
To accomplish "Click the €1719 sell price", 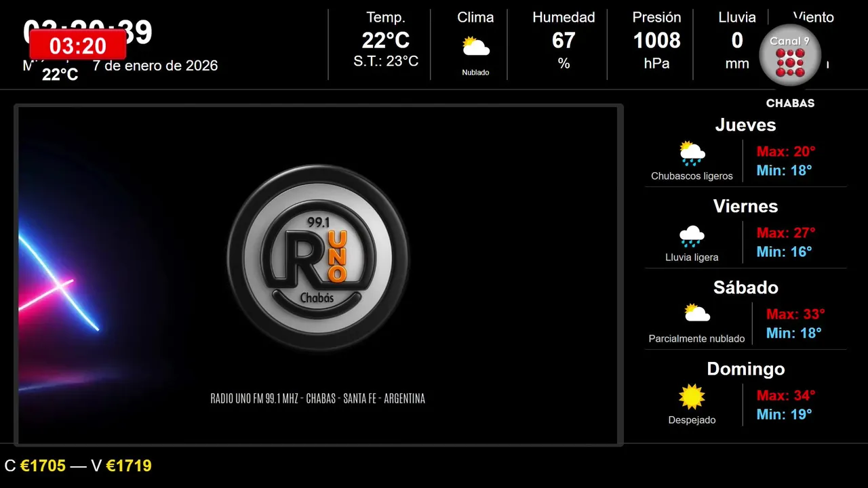I will [x=129, y=466].
